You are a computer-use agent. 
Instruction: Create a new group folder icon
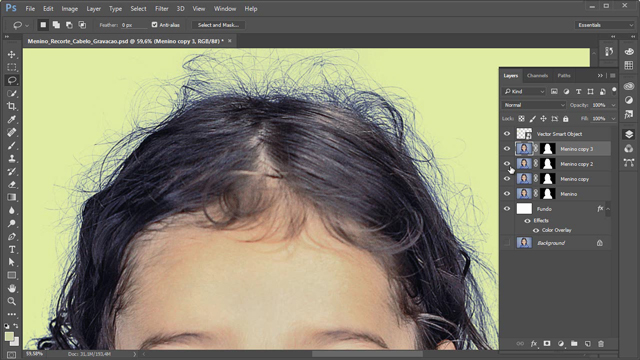click(x=574, y=344)
